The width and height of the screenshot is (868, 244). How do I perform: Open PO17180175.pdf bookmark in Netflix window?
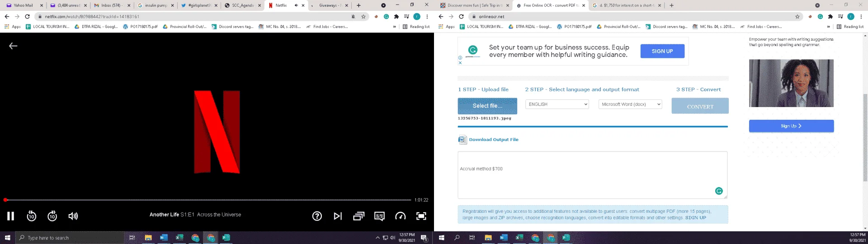(x=140, y=27)
